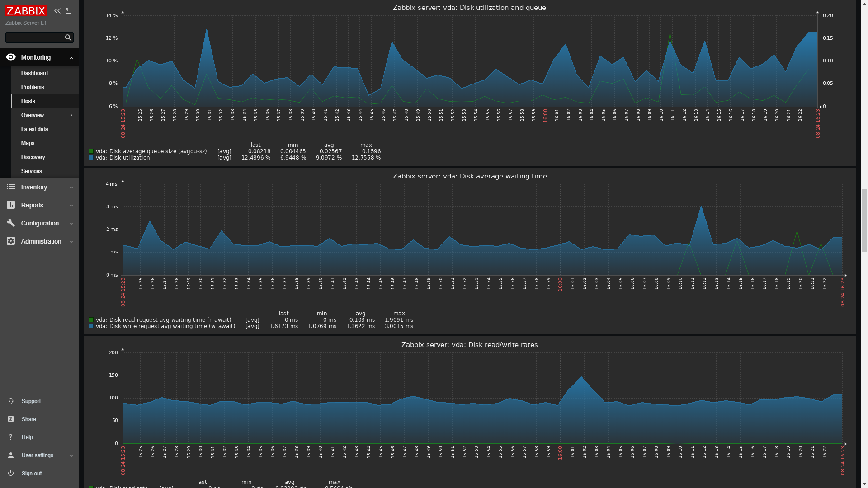This screenshot has width=868, height=488.
Task: Click the Administration gear icon
Action: coord(11,241)
